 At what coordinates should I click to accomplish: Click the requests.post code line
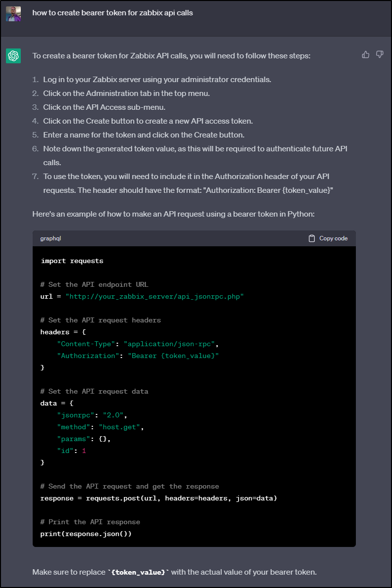point(158,498)
